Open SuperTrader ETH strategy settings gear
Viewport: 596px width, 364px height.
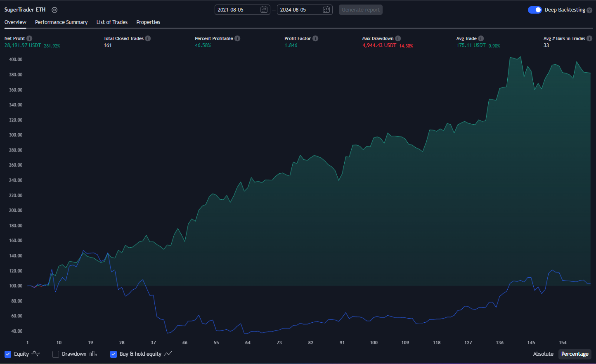(x=54, y=10)
